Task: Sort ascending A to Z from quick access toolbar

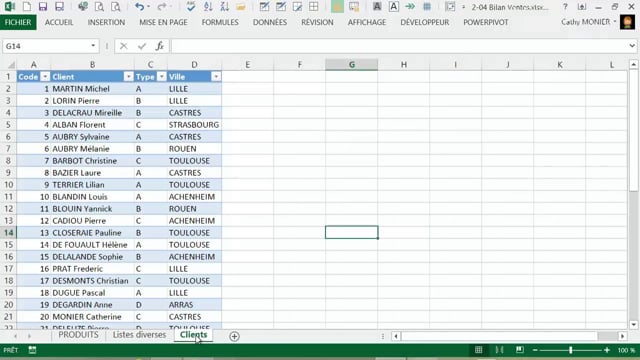Action: click(208, 7)
